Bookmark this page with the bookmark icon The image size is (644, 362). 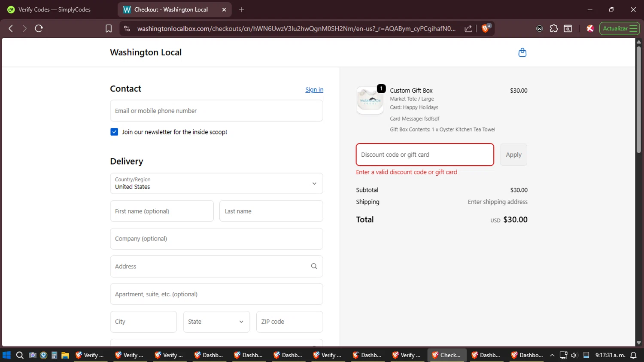click(x=109, y=28)
